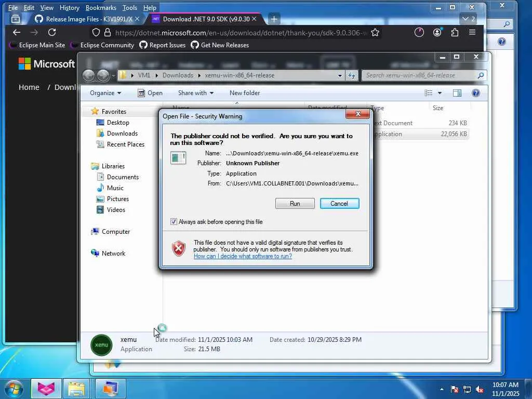The height and width of the screenshot is (399, 532).
Task: Open the Bookmarks menu in the browser
Action: tap(101, 7)
